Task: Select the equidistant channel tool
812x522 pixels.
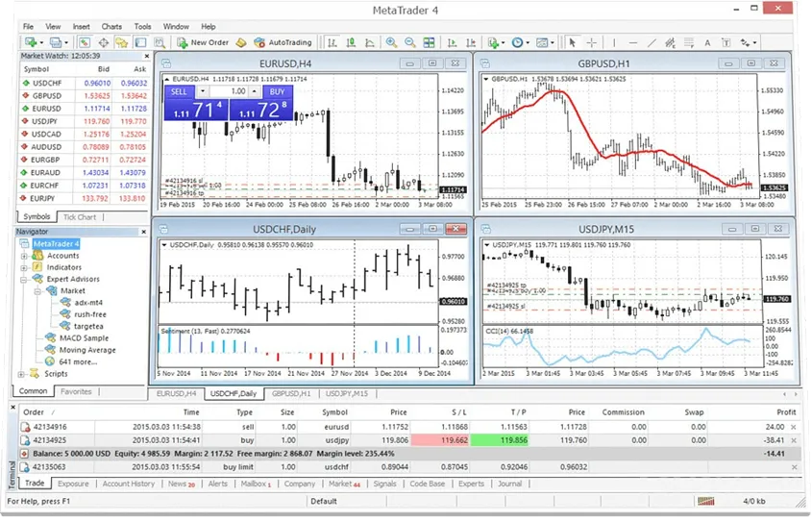Action: [x=670, y=42]
